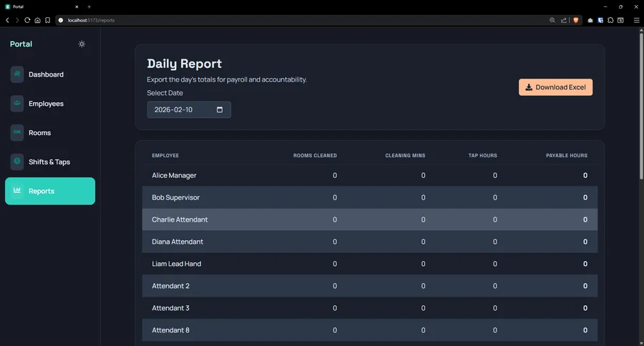The height and width of the screenshot is (346, 644).
Task: Click the bookmark icon in browser toolbar
Action: pyautogui.click(x=48, y=20)
